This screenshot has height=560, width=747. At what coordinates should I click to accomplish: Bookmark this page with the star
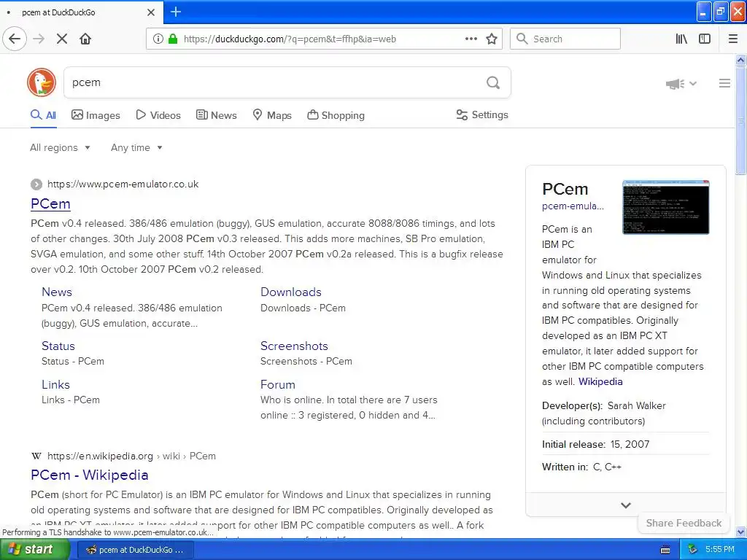pyautogui.click(x=492, y=39)
